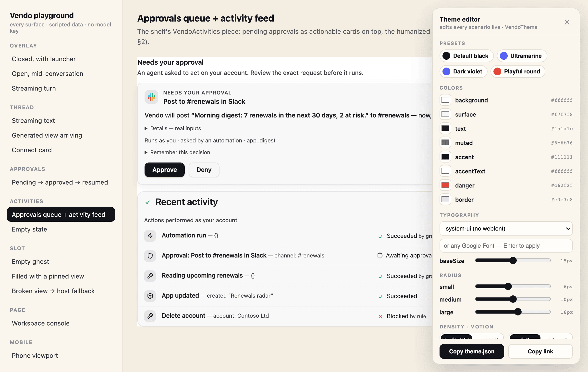Click the Delete account activity title
Screen dimensions: 588x372
[184, 316]
